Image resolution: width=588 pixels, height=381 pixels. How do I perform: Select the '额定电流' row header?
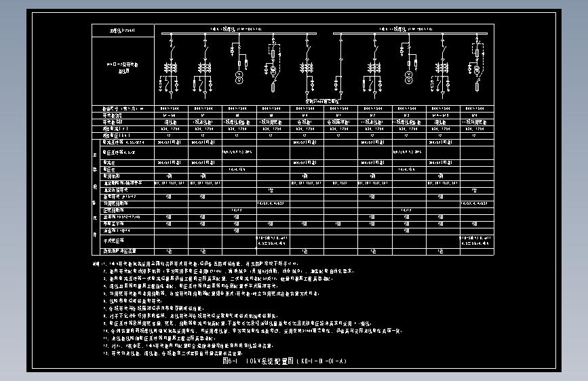click(x=115, y=129)
